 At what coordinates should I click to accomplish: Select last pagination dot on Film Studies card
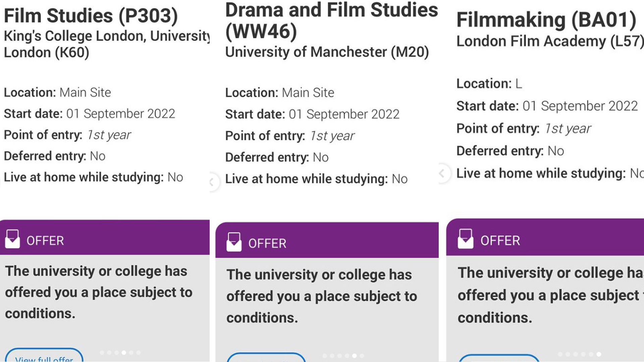click(x=139, y=353)
